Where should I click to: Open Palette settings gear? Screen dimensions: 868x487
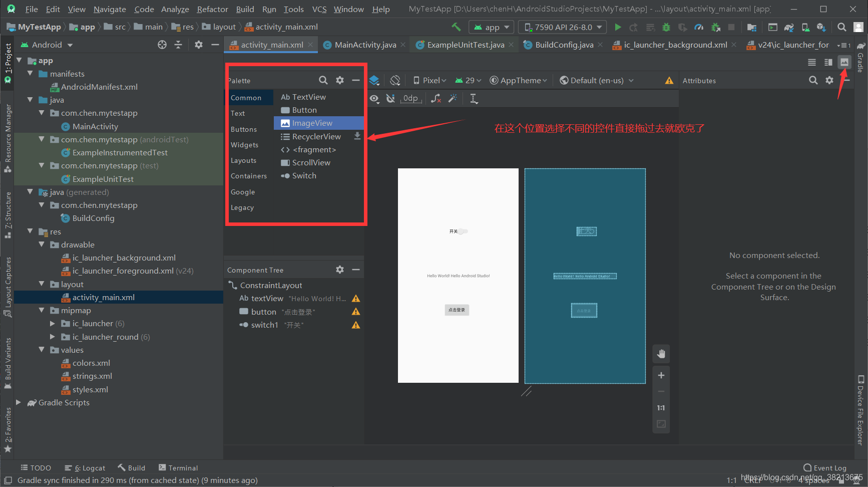click(x=340, y=80)
